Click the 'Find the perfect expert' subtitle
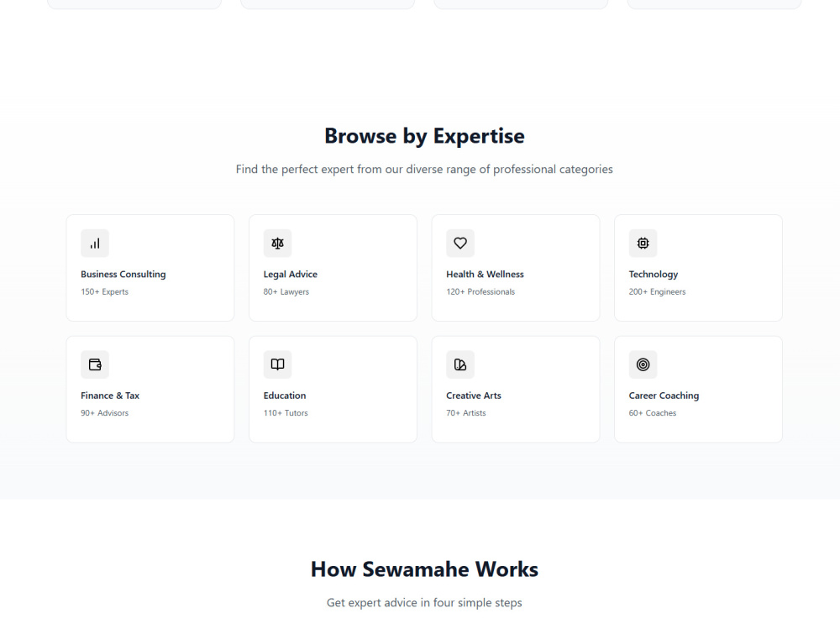This screenshot has height=629, width=840. [424, 170]
